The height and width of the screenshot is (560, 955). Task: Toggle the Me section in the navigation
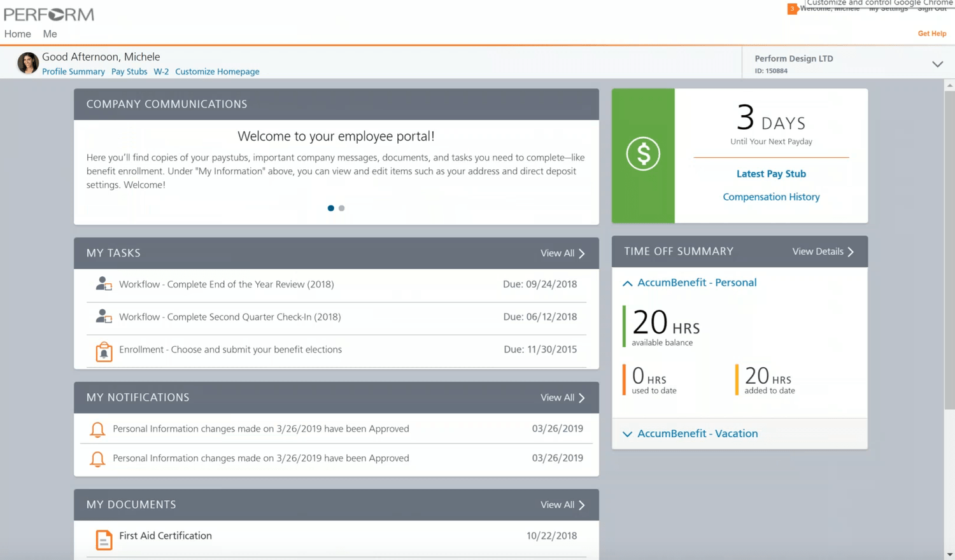pos(49,34)
